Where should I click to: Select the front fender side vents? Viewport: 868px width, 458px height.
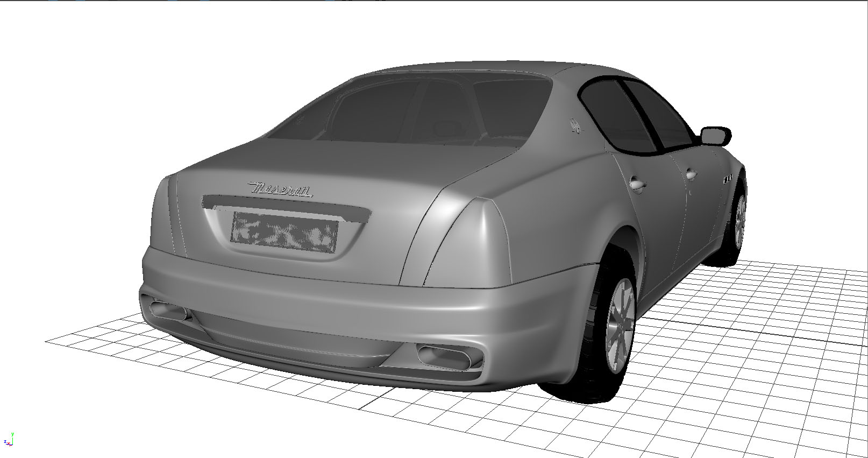pyautogui.click(x=727, y=178)
